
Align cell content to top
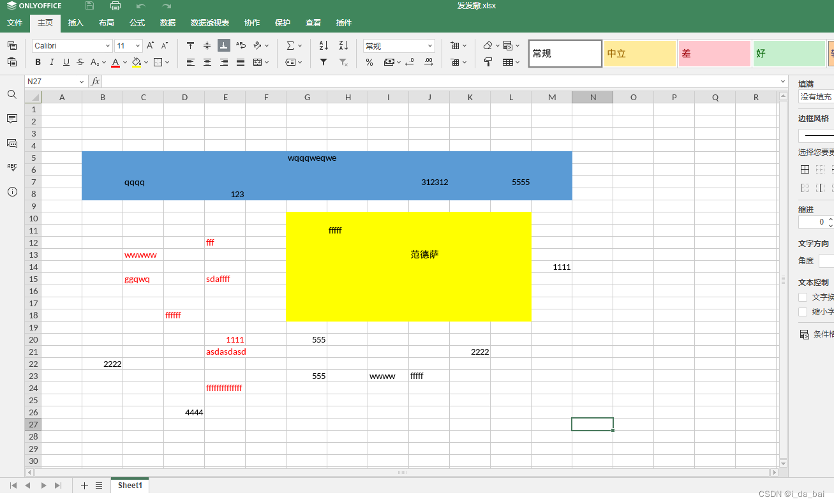pyautogui.click(x=191, y=46)
